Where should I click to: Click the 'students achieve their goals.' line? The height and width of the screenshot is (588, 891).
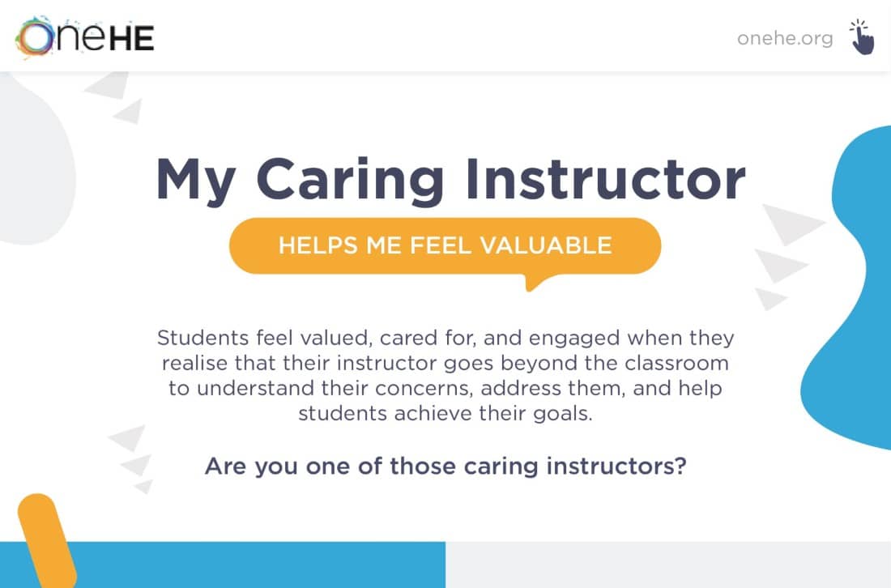pos(446,414)
